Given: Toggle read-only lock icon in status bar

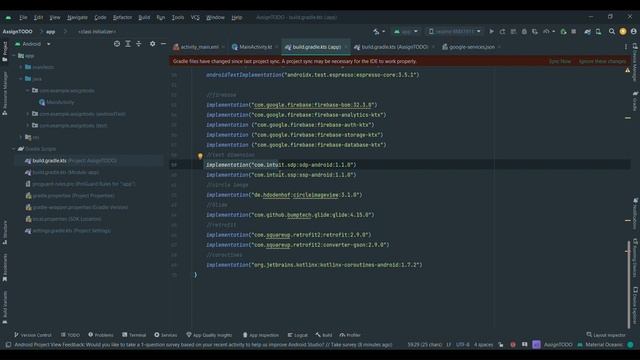Looking at the screenshot, I should pyautogui.click(x=501, y=345).
